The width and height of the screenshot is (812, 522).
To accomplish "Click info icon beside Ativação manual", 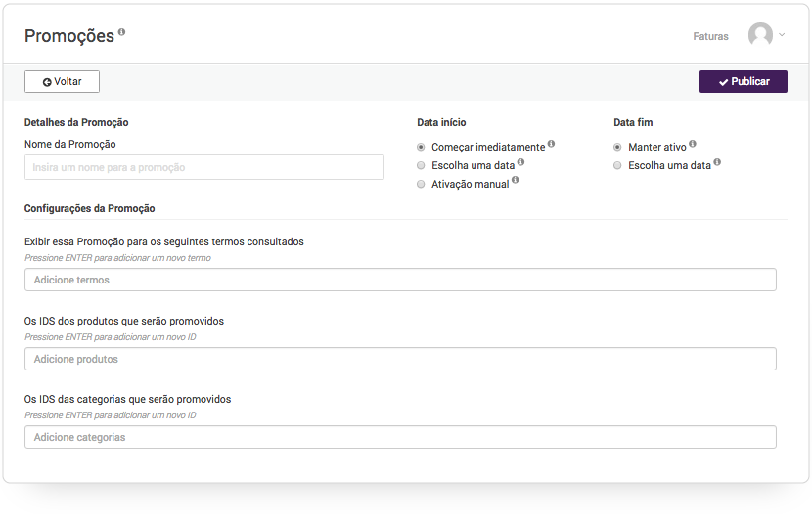I will pos(516,180).
